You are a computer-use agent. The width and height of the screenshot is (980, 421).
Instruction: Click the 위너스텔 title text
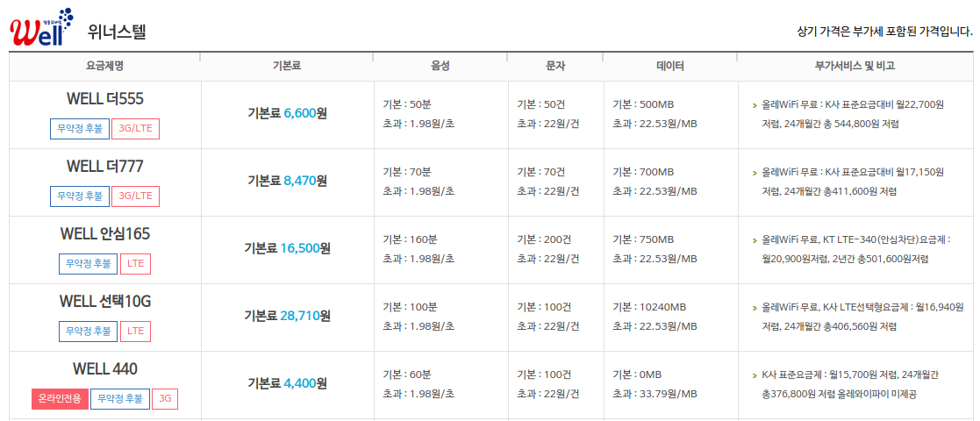[x=117, y=32]
